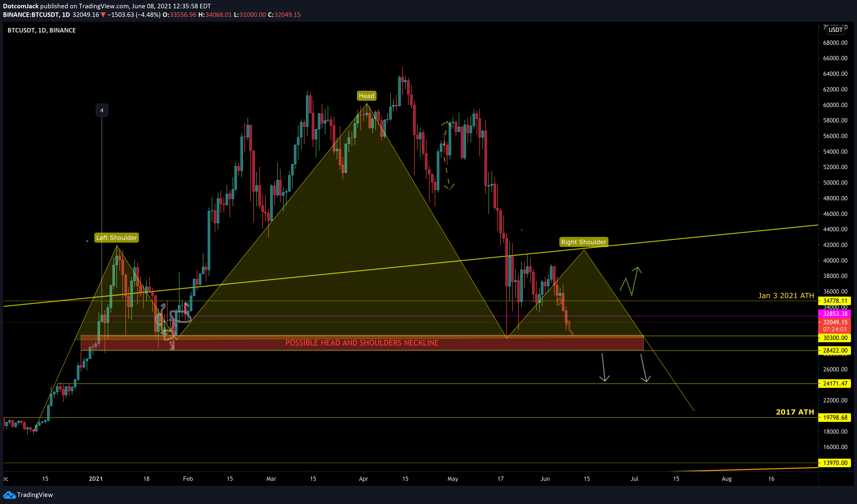Image resolution: width=857 pixels, height=504 pixels.
Task: Click the 64000.00 price axis label
Action: (835, 74)
